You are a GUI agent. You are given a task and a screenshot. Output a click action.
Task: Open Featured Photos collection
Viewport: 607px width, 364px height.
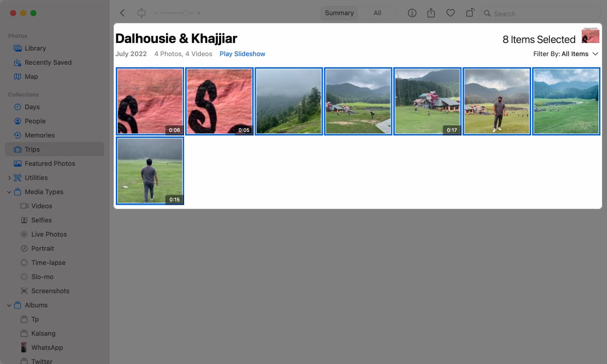(55, 164)
